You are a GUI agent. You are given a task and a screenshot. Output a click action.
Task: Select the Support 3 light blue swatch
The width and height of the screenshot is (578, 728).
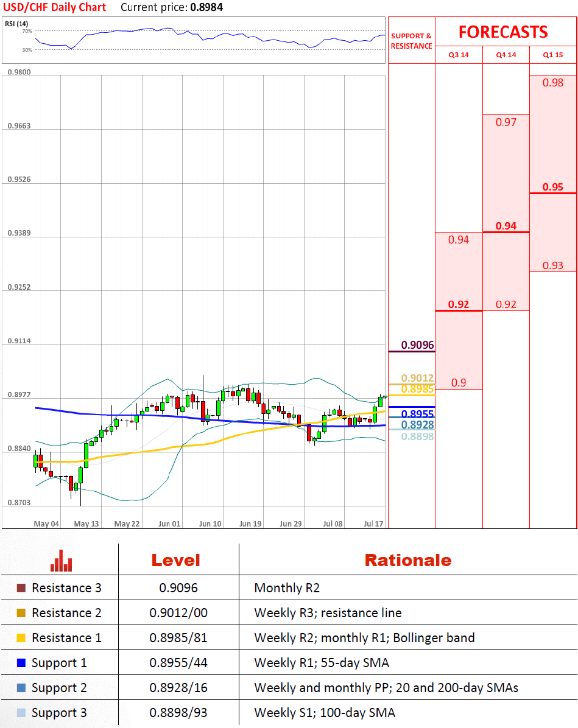pos(21,713)
